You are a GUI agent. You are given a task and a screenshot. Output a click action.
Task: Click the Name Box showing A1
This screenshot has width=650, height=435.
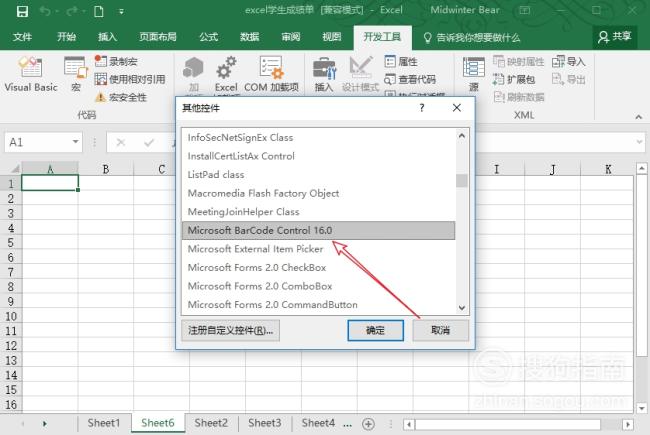click(x=38, y=143)
